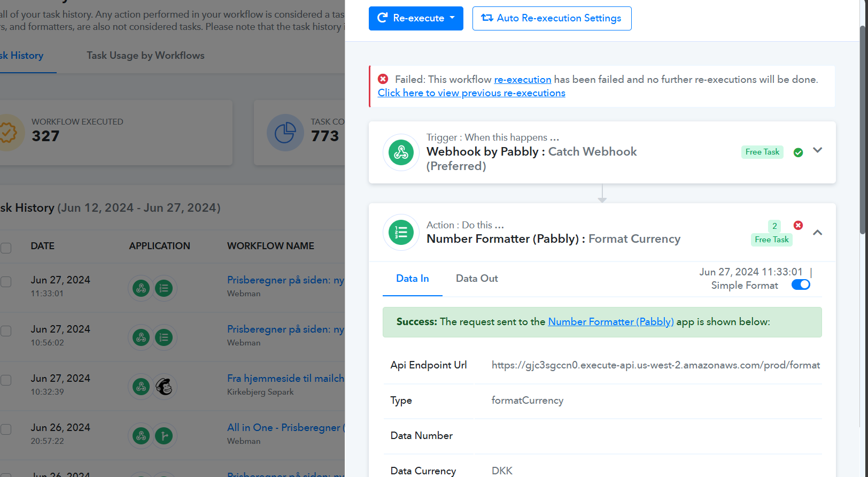Click Mailchimp icon in the 10:32:39 row
Viewport: 868px width, 477px height.
tap(164, 387)
